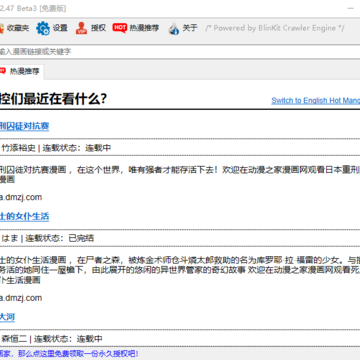Click the はま 已完结 status line
The width and height of the screenshot is (360, 360).
[48, 238]
